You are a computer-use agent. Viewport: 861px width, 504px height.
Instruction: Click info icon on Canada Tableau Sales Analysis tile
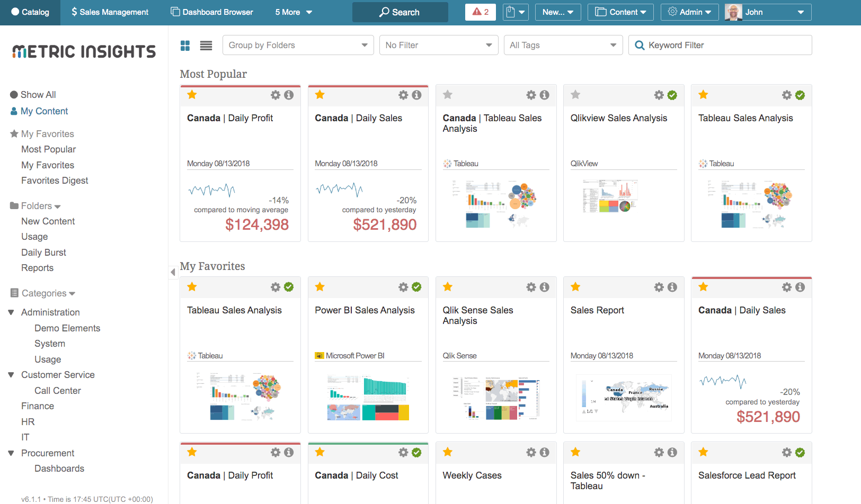[544, 95]
